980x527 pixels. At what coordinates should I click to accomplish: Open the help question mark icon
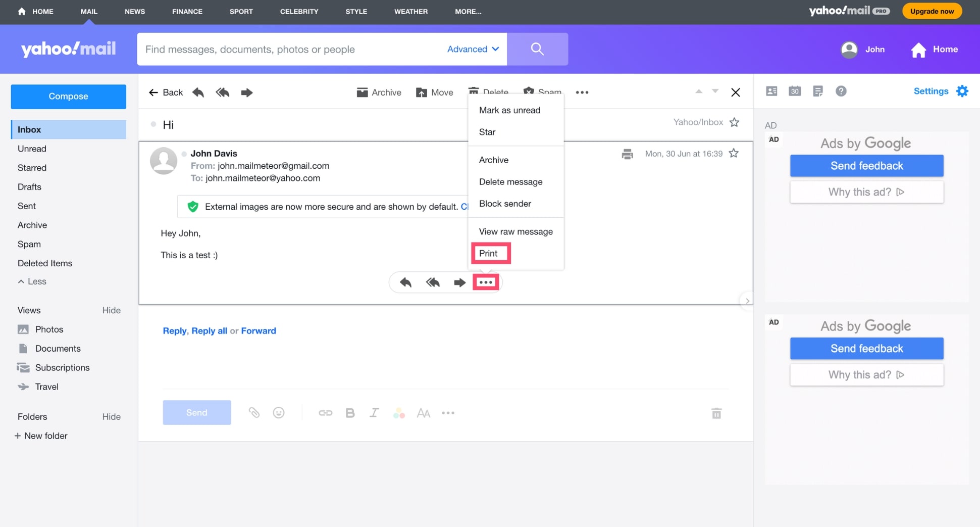841,91
